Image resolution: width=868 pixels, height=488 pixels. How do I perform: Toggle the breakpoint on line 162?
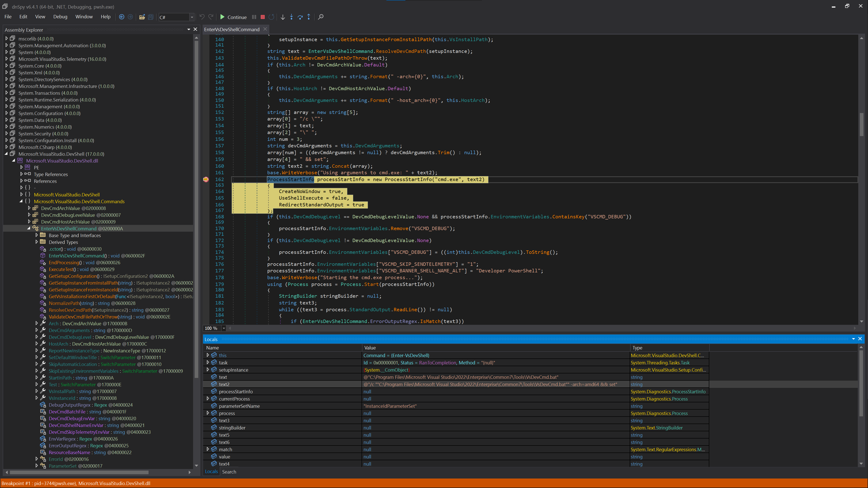[206, 179]
